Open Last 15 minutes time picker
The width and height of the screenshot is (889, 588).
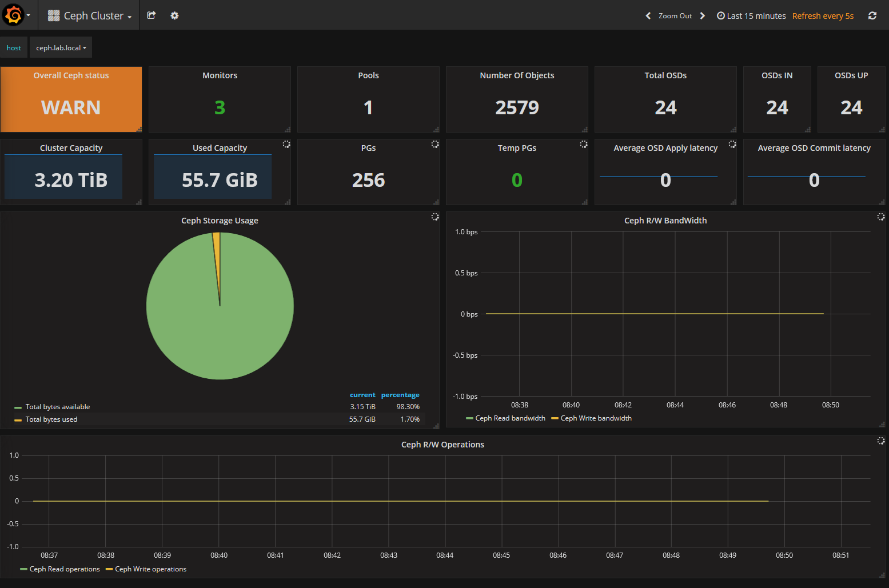point(756,16)
